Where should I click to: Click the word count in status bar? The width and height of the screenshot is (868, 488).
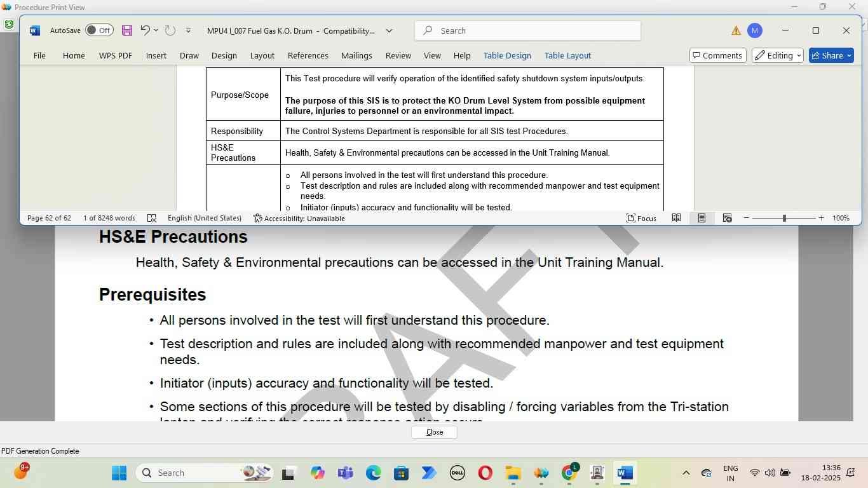(109, 218)
